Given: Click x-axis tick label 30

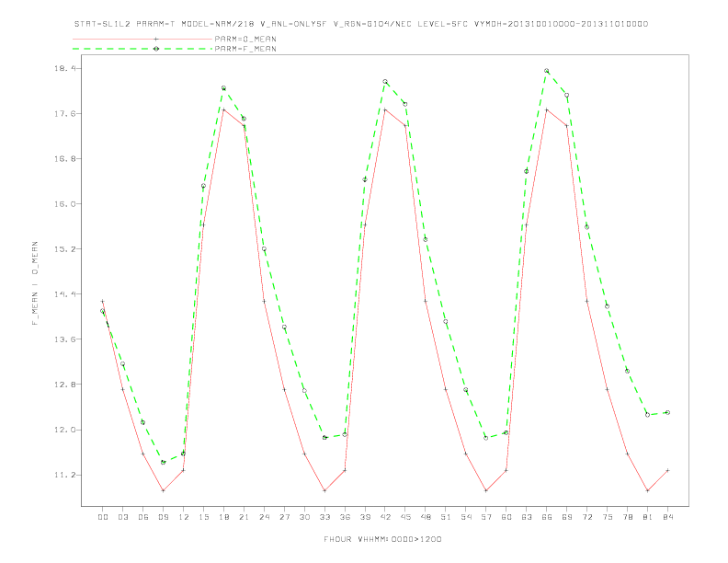Looking at the screenshot, I should [x=304, y=517].
